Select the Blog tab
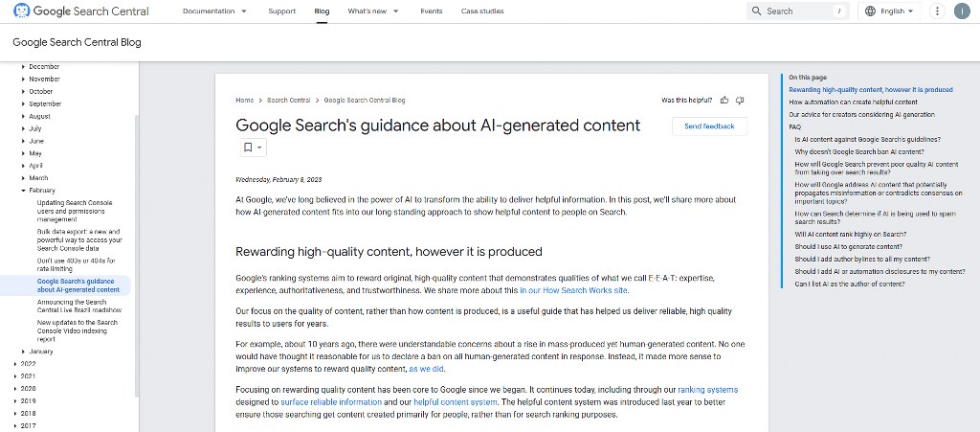Screen dimensions: 980x432 tap(322, 11)
